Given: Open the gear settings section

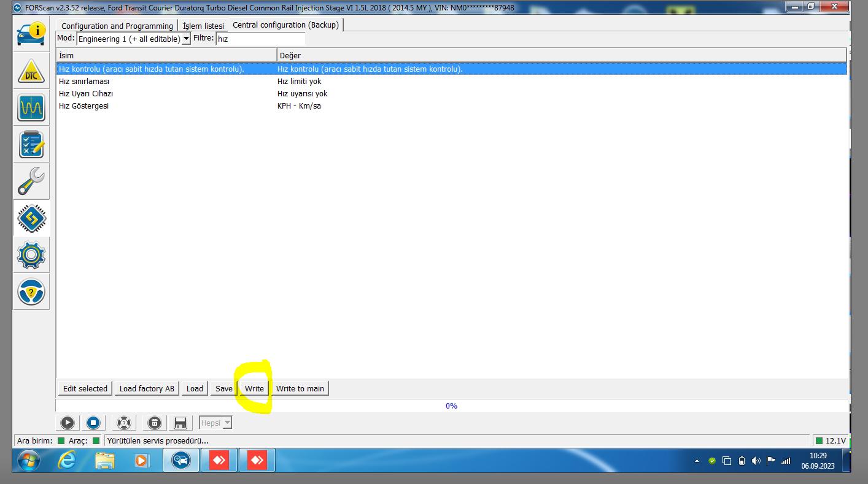Looking at the screenshot, I should 31,255.
